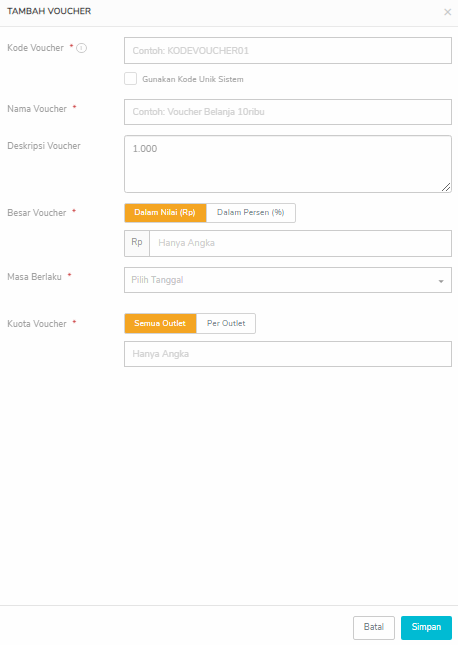Click the Kuota Voucher number field
Screen dimensions: 458x645
coord(288,354)
